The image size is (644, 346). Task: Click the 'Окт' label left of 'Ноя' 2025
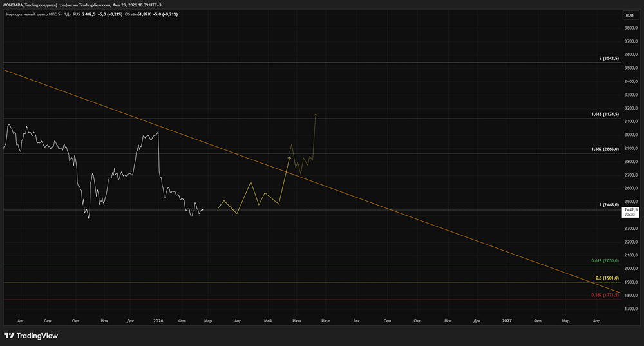tap(75, 320)
